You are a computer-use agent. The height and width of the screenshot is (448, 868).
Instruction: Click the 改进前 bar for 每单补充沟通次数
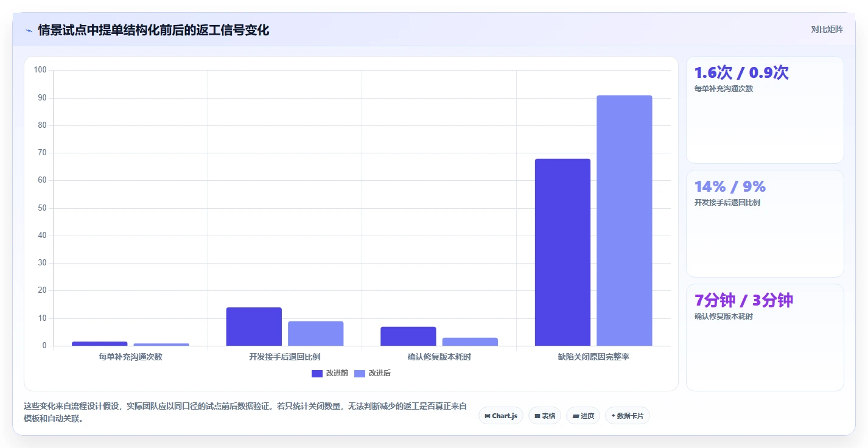click(x=100, y=344)
